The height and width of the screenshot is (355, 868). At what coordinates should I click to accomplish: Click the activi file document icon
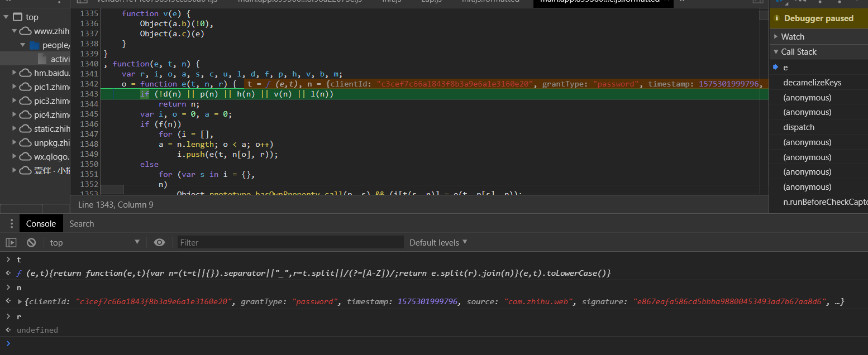coord(42,59)
